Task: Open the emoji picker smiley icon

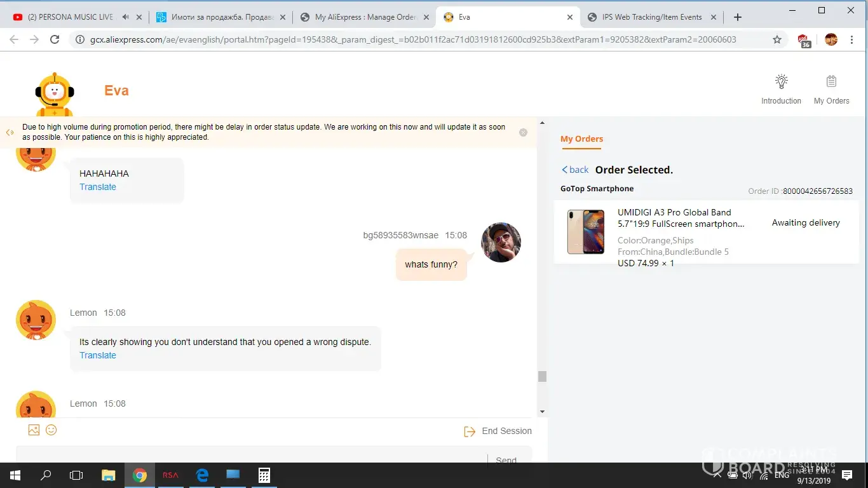Action: (51, 430)
